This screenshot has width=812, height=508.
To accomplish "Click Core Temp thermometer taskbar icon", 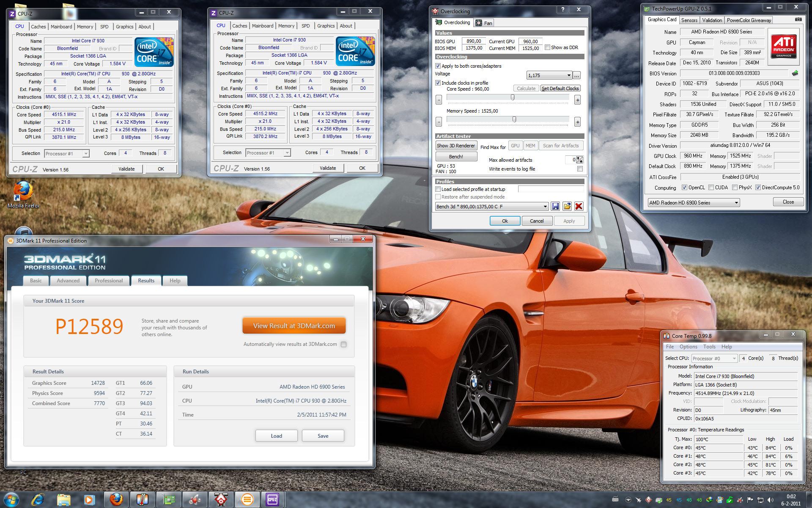I will [x=143, y=500].
